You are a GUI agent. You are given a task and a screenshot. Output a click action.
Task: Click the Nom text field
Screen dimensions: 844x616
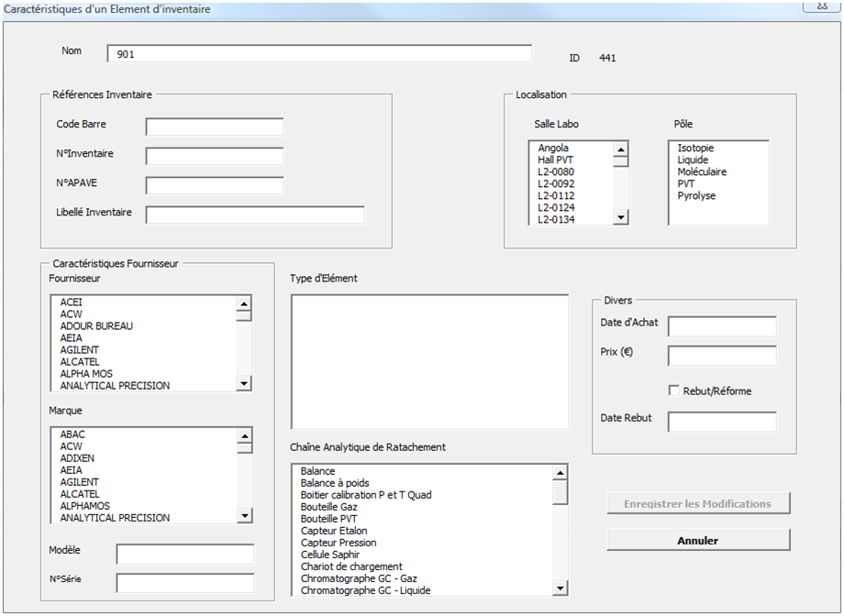[x=319, y=54]
